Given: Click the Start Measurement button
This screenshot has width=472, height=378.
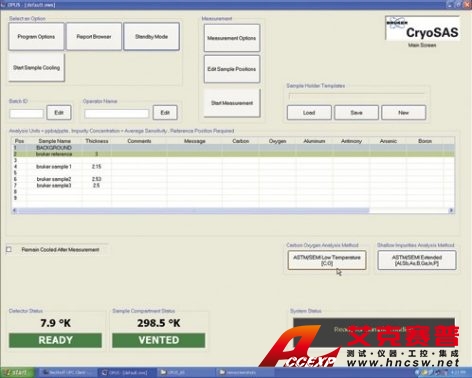Looking at the screenshot, I should click(232, 103).
